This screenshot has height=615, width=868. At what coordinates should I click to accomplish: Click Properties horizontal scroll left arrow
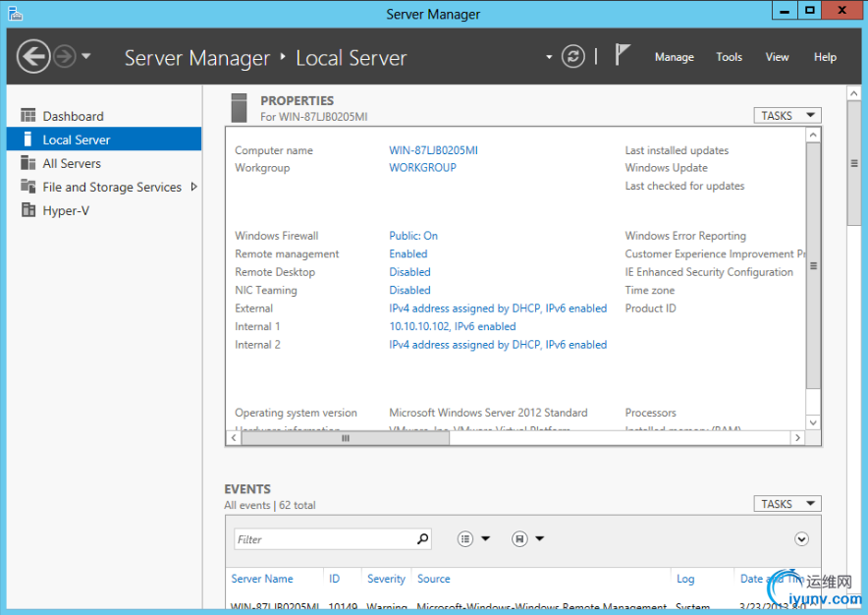point(234,438)
